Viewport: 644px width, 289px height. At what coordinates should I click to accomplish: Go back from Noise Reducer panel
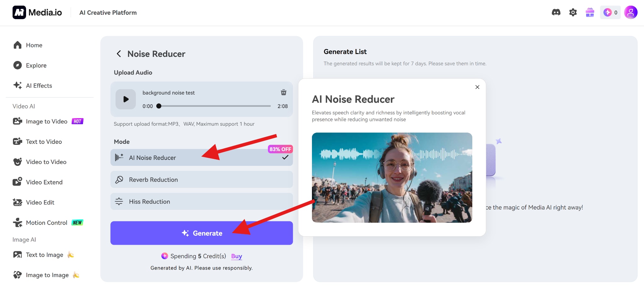coord(119,54)
